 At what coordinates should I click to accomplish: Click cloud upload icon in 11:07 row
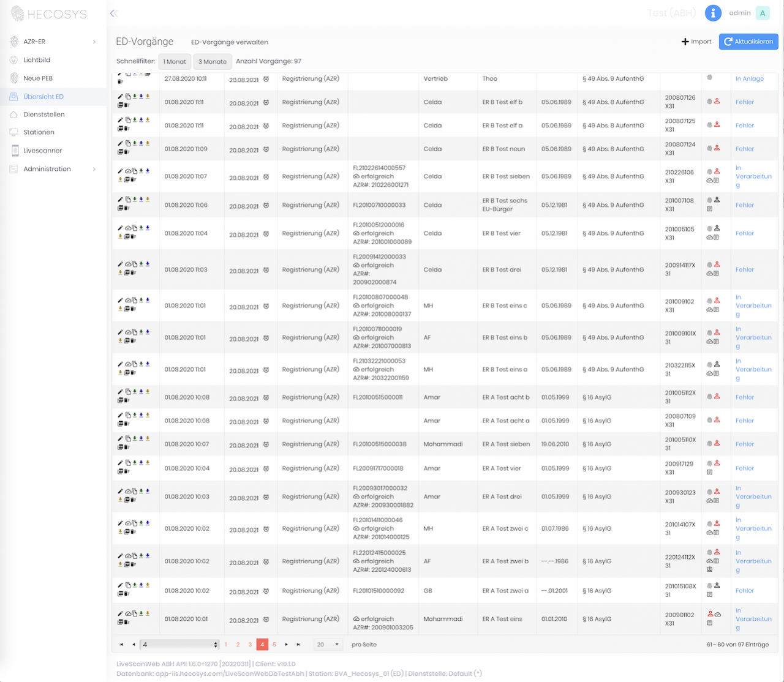pyautogui.click(x=127, y=171)
